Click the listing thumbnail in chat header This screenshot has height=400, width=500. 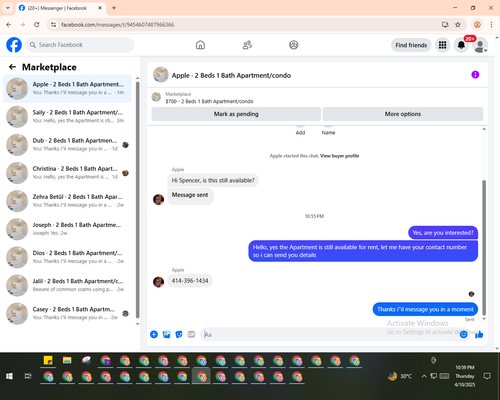pyautogui.click(x=161, y=75)
